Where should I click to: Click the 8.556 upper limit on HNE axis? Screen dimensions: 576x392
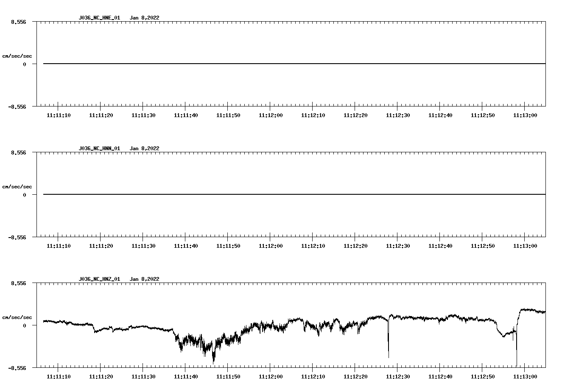tap(19, 22)
